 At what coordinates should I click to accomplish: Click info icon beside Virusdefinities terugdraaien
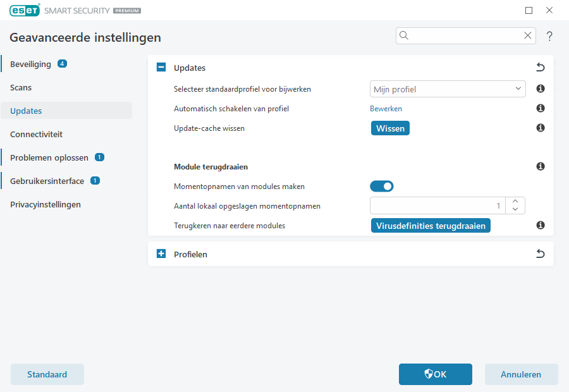coord(541,225)
